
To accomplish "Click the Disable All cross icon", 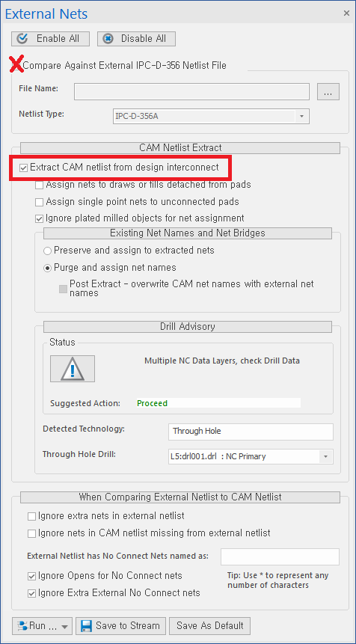I will click(108, 39).
